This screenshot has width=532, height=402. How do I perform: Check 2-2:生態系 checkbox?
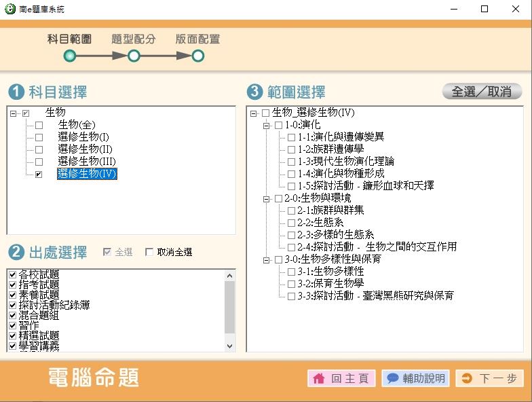[x=291, y=223]
